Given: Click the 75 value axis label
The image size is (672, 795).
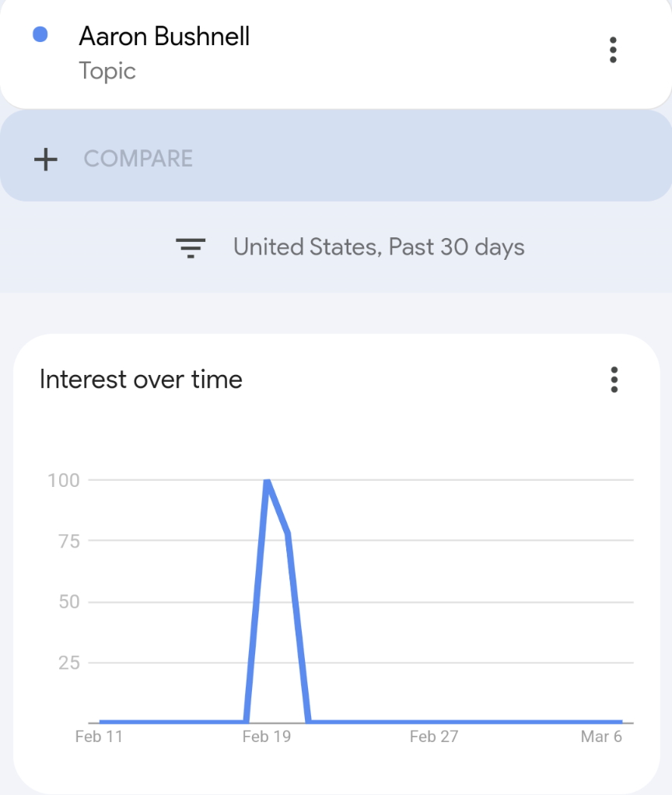Looking at the screenshot, I should tap(69, 541).
